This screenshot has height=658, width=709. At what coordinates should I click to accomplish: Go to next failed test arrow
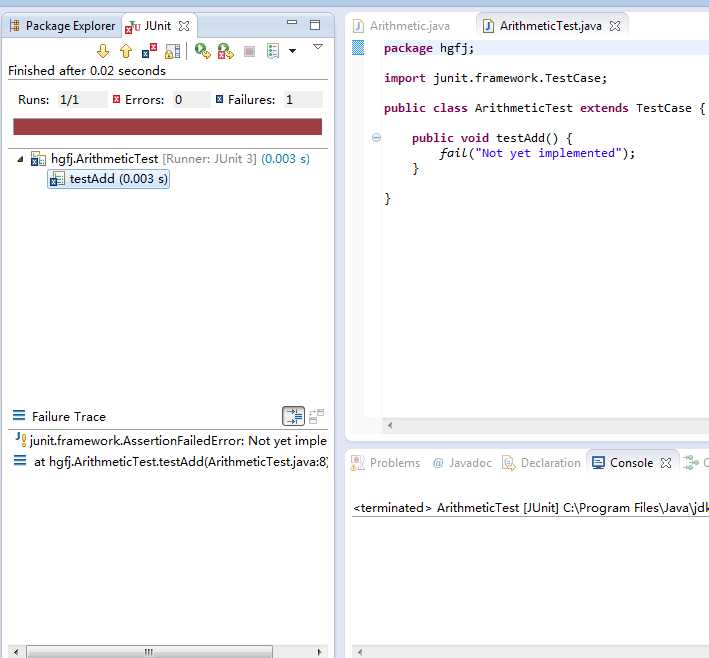point(103,51)
